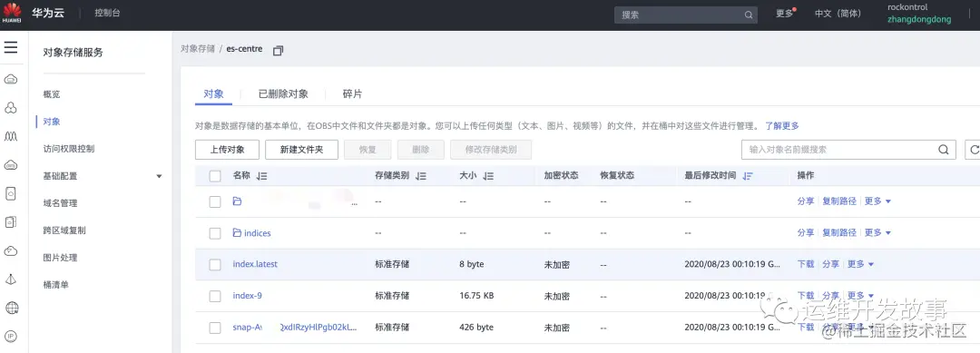
Task: Open the indices folder link
Action: tap(258, 233)
